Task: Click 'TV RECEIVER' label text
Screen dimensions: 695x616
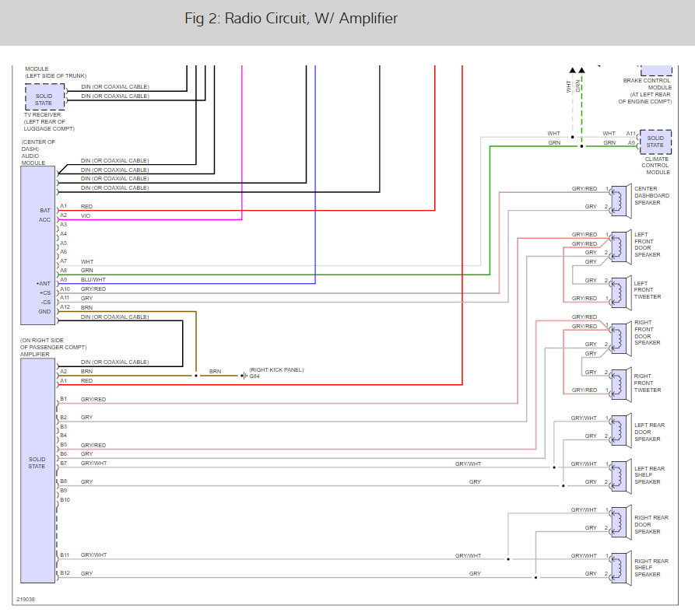Action: tap(43, 114)
